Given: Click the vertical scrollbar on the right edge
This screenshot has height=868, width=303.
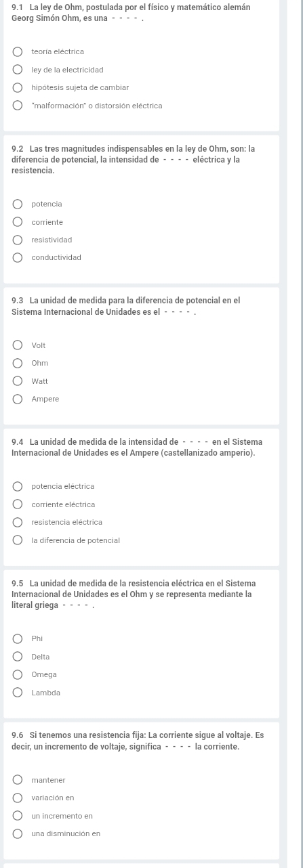Looking at the screenshot, I should click(x=301, y=433).
